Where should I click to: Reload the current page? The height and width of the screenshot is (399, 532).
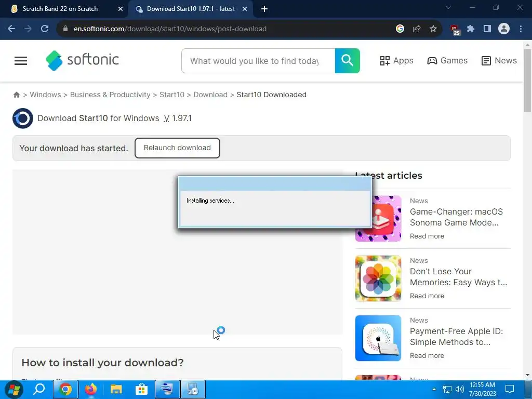[x=45, y=29]
